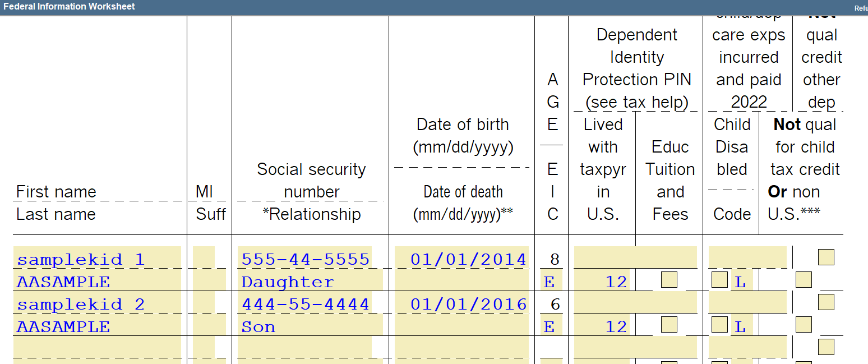Check Tuition and Fees box for samplekid 2
The width and height of the screenshot is (868, 364).
(669, 324)
